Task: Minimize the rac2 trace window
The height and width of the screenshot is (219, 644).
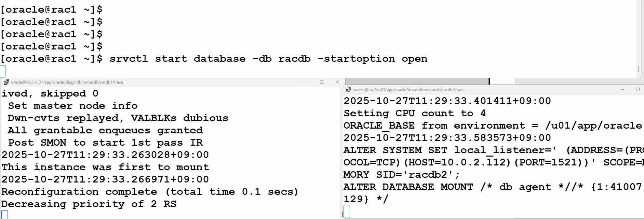Action: click(x=622, y=89)
